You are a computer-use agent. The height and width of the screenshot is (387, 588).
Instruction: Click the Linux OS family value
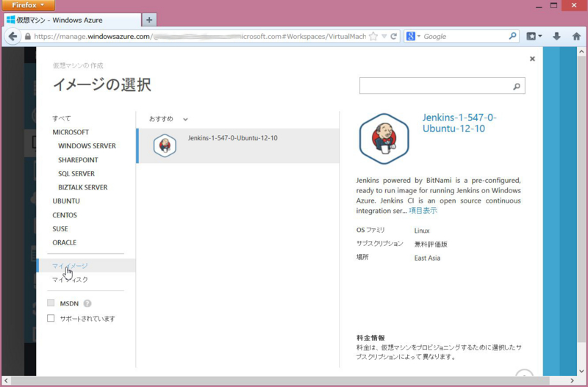pyautogui.click(x=422, y=231)
